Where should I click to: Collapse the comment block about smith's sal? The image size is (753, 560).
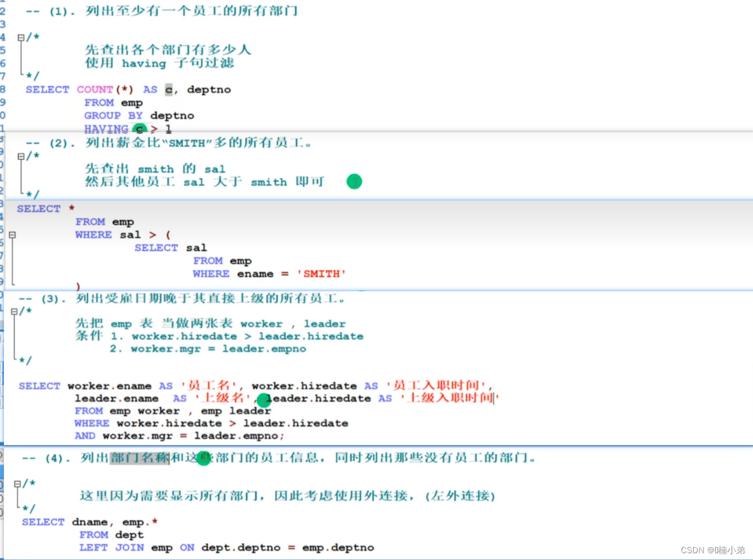coord(21,156)
